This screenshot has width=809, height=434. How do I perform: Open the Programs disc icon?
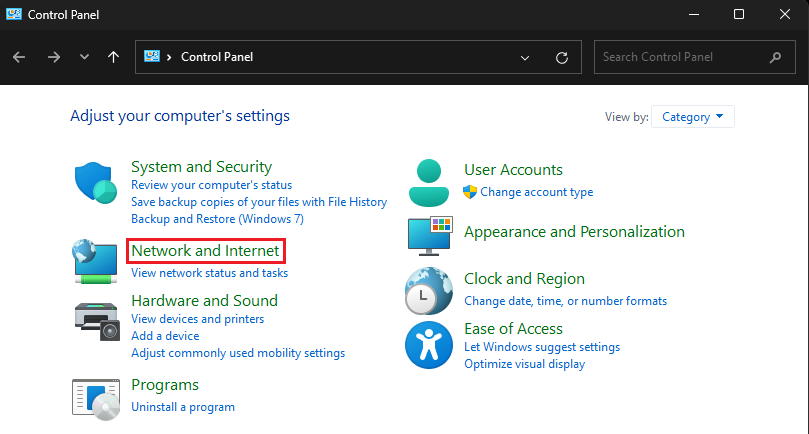pos(96,396)
